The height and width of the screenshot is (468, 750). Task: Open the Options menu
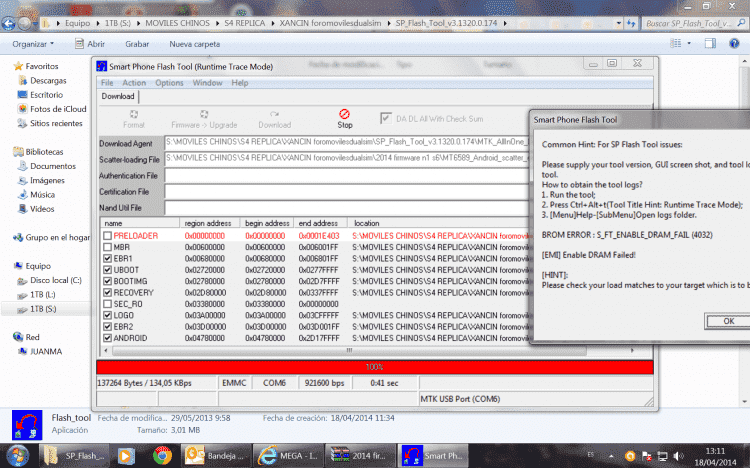(169, 83)
